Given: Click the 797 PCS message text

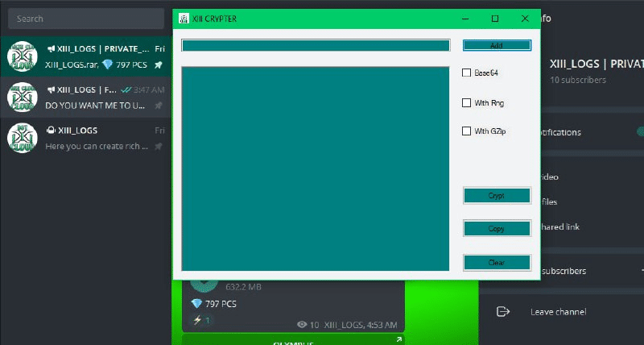Looking at the screenshot, I should click(x=221, y=304).
